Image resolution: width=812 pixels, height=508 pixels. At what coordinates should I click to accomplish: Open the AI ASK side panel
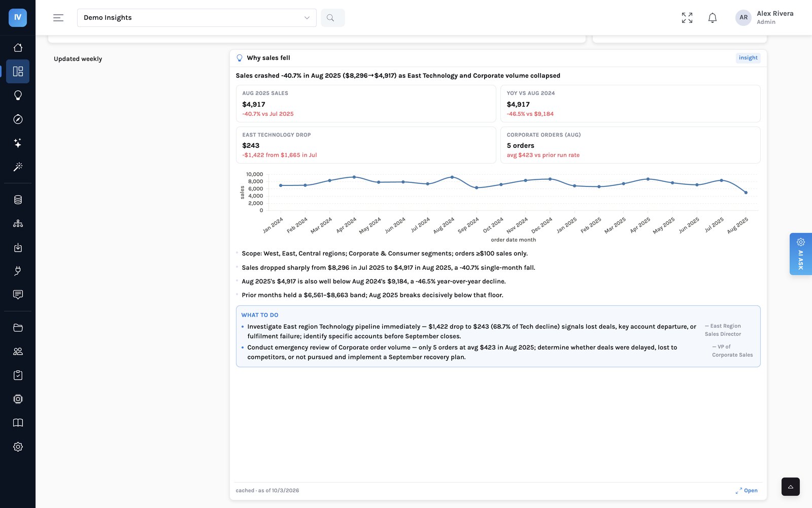click(801, 254)
